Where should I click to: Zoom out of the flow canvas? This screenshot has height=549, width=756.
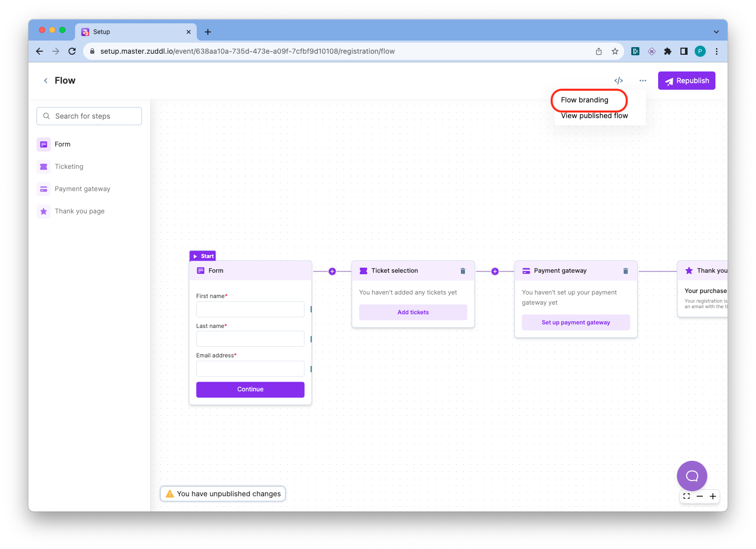pos(700,496)
